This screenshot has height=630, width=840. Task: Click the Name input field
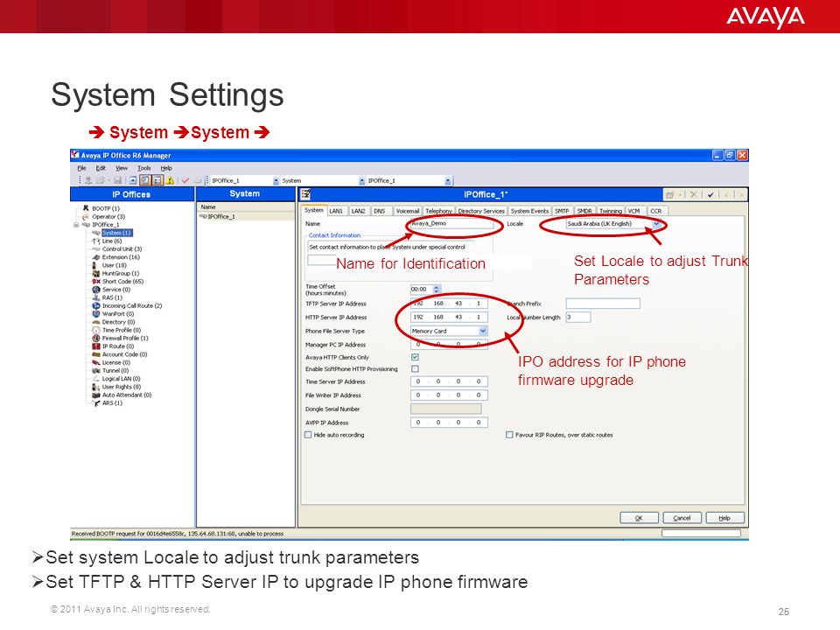[451, 224]
